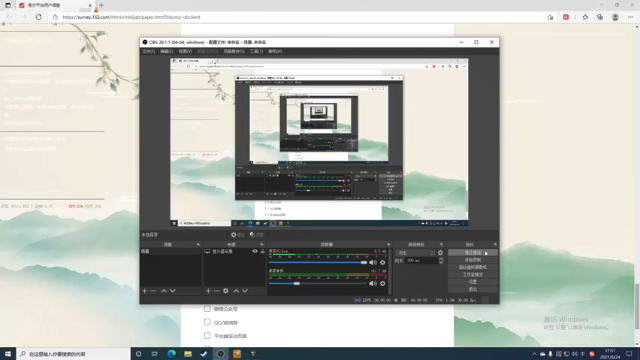Move selected scene down with arrow
This screenshot has width=640, height=360.
173,291
